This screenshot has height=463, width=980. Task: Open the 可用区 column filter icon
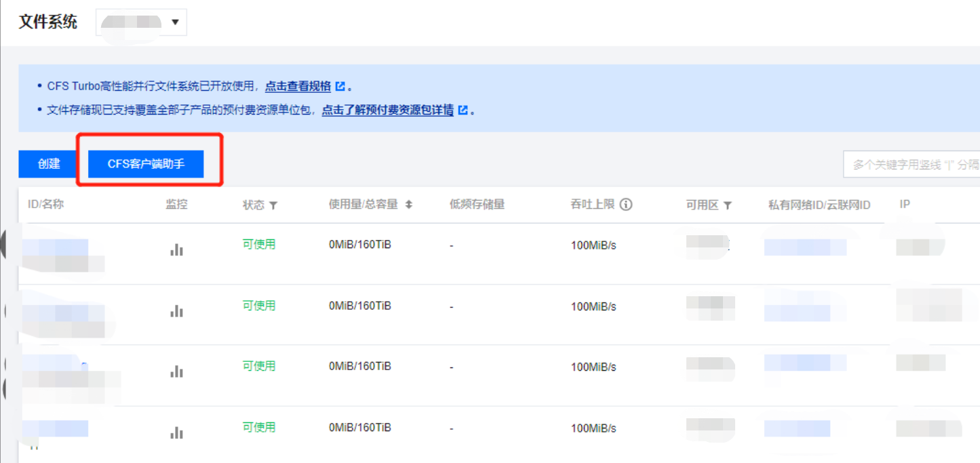[728, 205]
